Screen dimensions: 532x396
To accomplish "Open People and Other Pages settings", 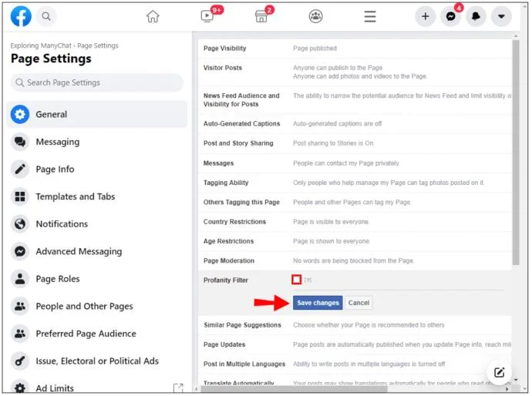I will (97, 306).
